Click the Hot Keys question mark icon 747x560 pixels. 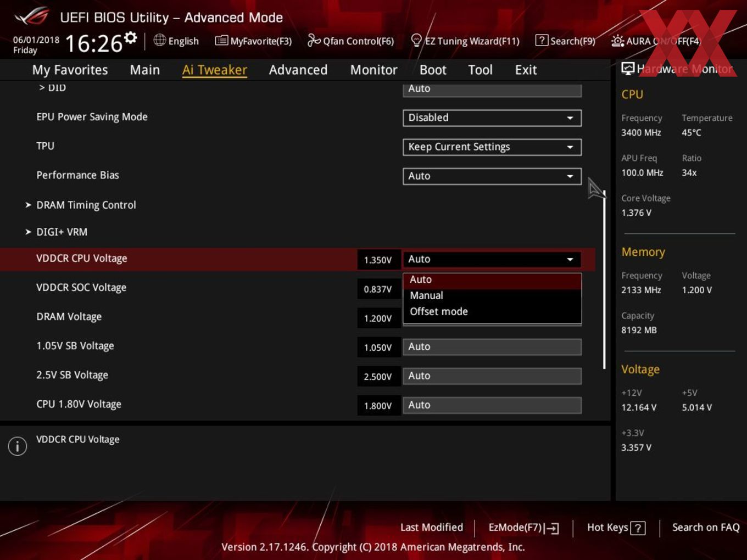click(x=638, y=528)
